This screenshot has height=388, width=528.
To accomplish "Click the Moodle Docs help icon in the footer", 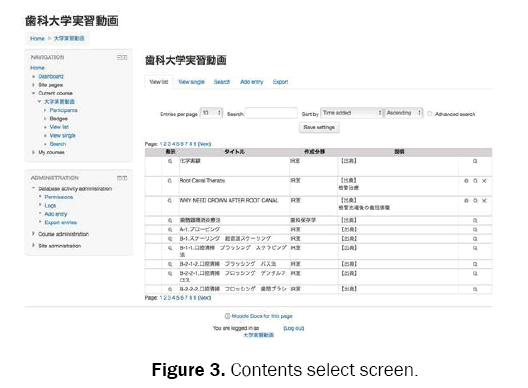I will click(227, 316).
